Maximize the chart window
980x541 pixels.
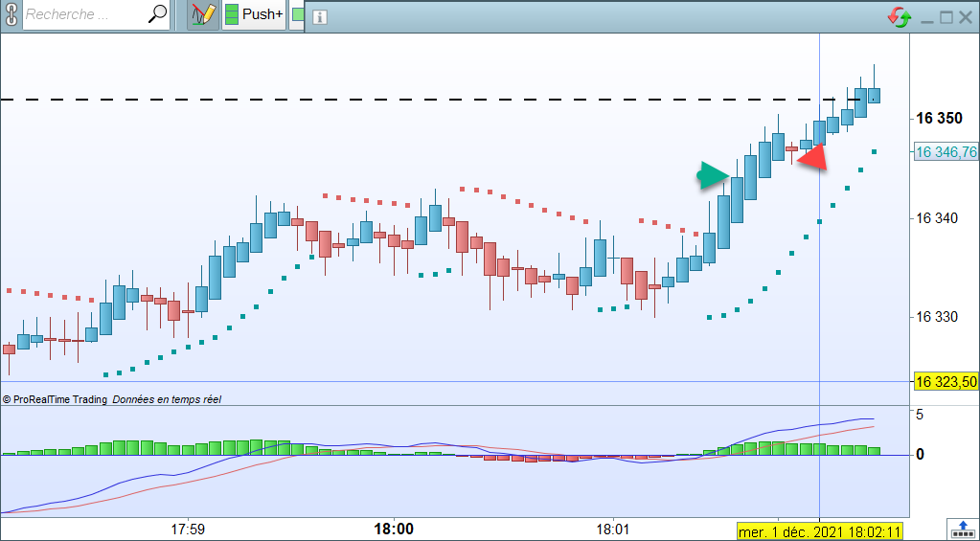point(946,17)
